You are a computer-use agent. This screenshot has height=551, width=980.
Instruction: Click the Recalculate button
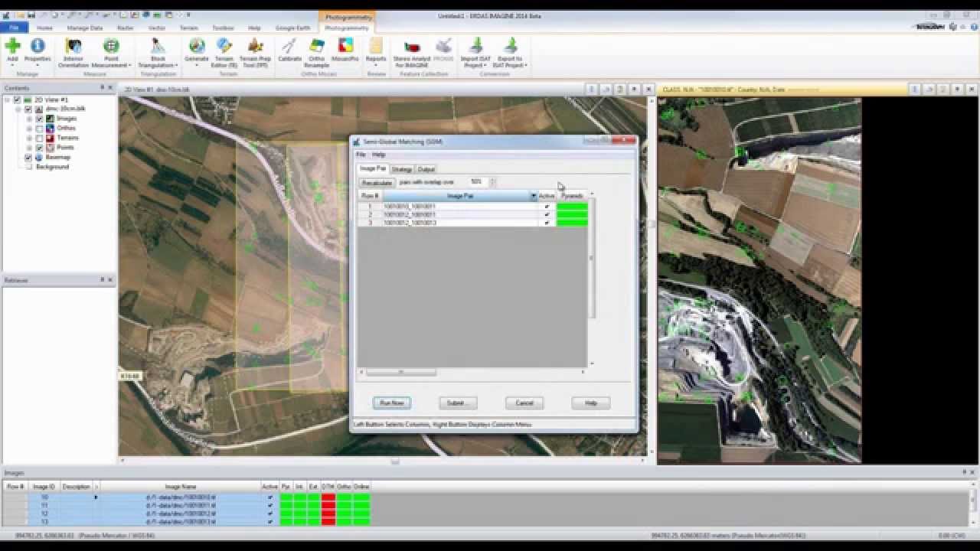(377, 183)
